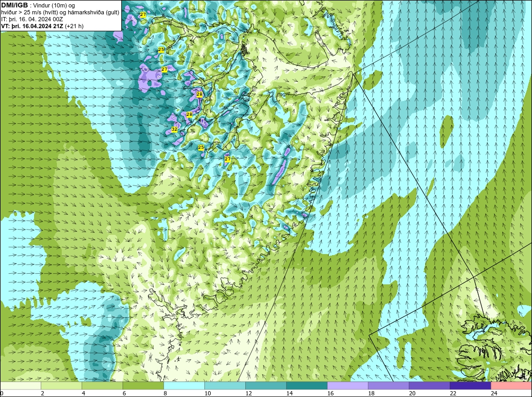Click the pink above-24 m/s scale swatch

[x=511, y=385]
